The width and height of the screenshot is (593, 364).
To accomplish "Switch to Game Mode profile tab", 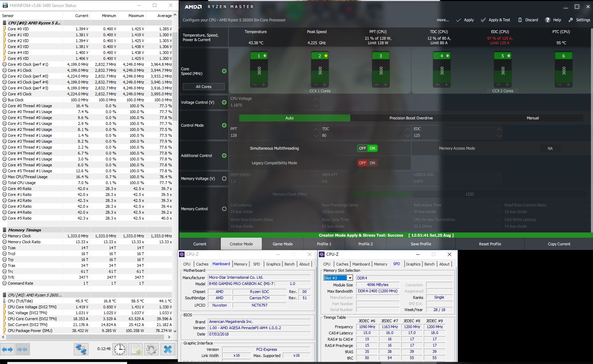I will [x=283, y=244].
